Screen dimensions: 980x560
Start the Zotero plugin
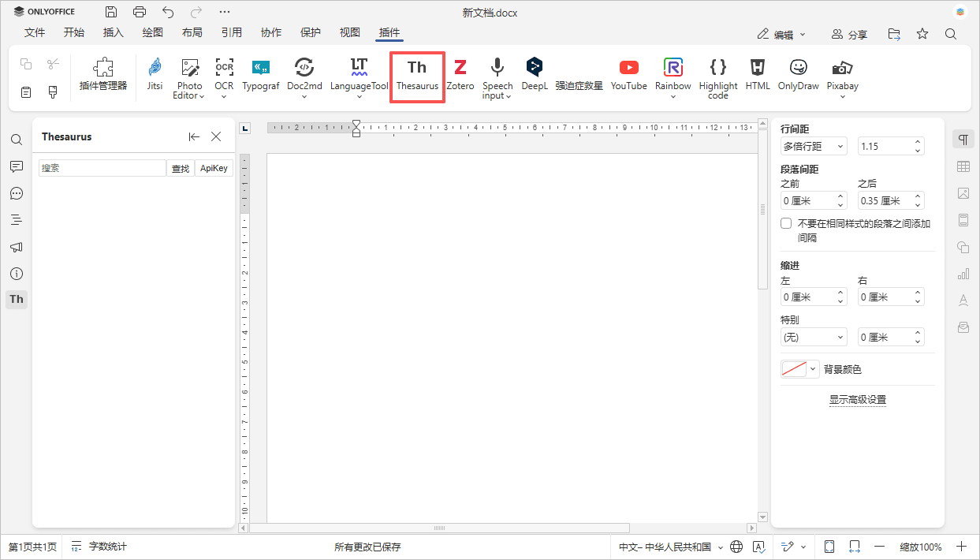coord(460,77)
